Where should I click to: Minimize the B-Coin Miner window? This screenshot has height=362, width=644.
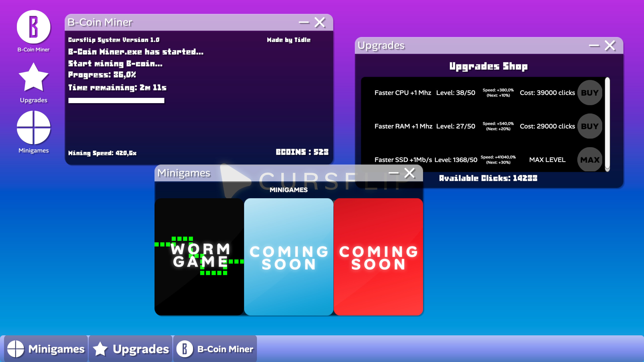coord(304,22)
